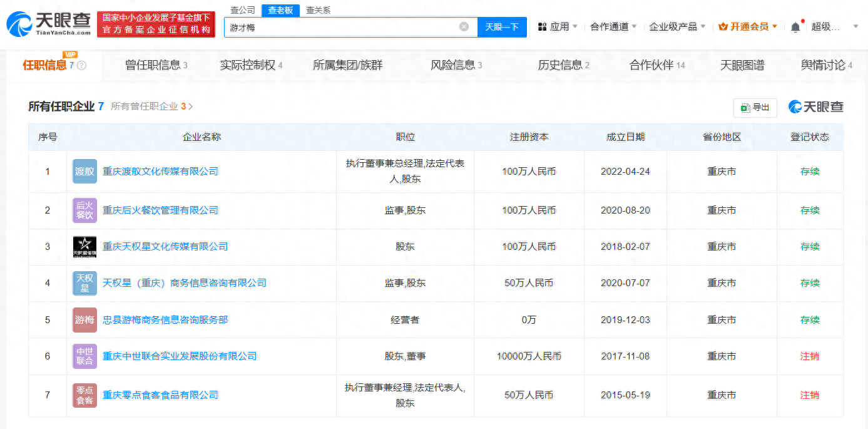The width and height of the screenshot is (868, 429).
Task: Click the help question mark beside 任职信息
Action: [81, 66]
